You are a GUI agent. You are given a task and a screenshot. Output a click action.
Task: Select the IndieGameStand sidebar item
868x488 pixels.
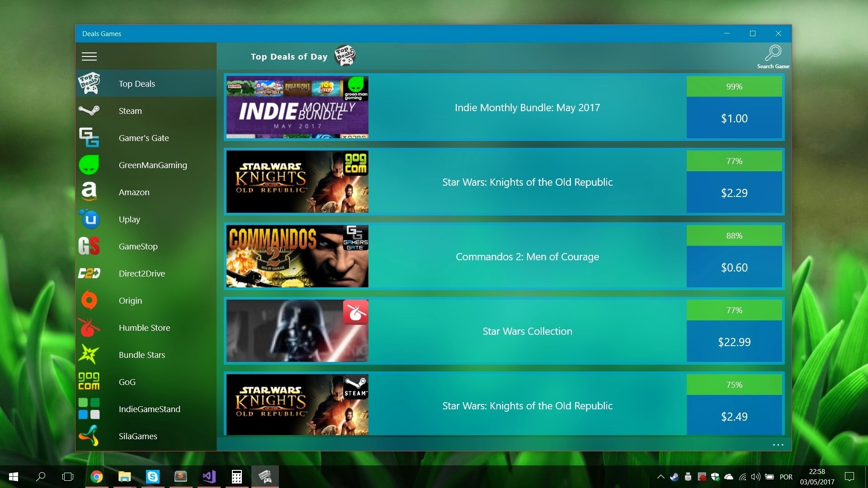149,409
